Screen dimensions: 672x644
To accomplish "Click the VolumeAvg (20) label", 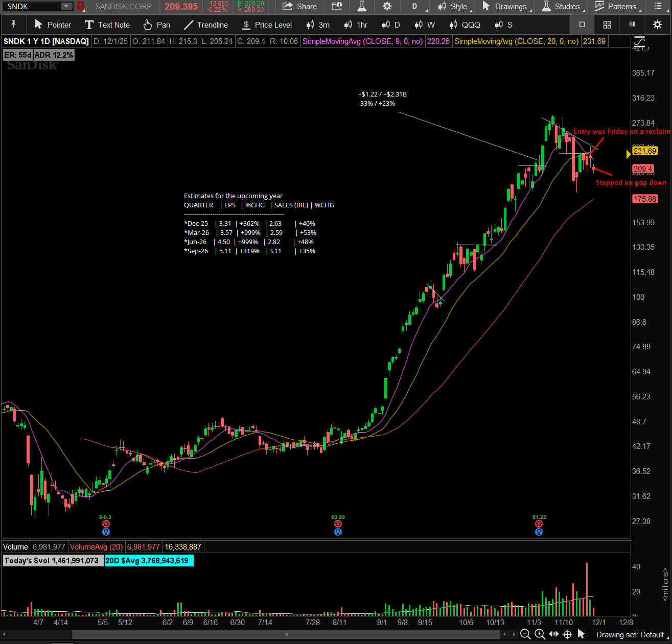I will [97, 547].
